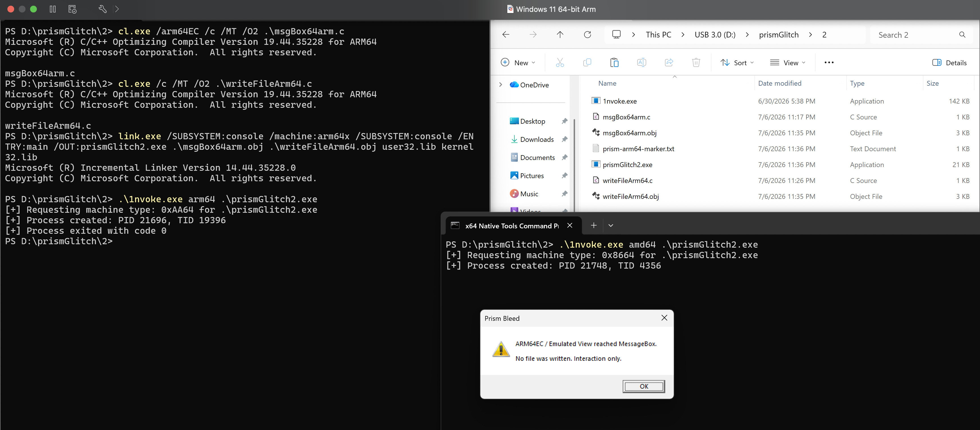Viewport: 980px width, 430px height.
Task: Open Pictures in quick access
Action: (527, 176)
